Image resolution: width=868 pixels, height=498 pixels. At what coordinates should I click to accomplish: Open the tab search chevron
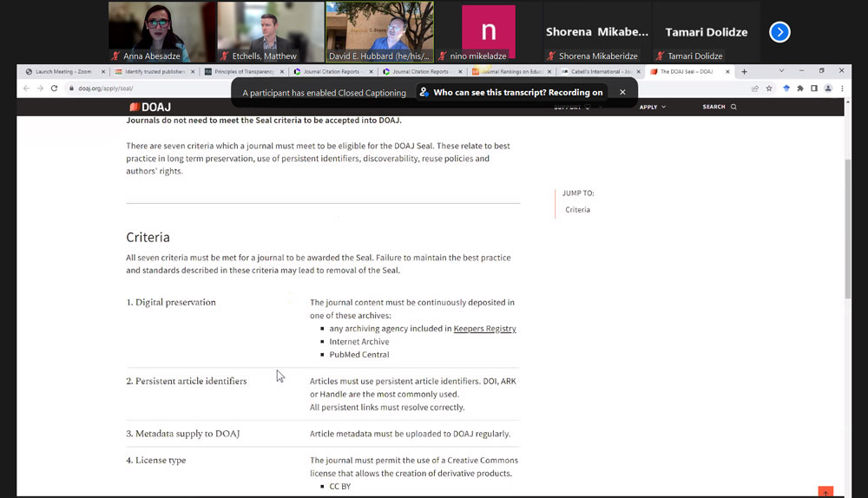click(781, 71)
